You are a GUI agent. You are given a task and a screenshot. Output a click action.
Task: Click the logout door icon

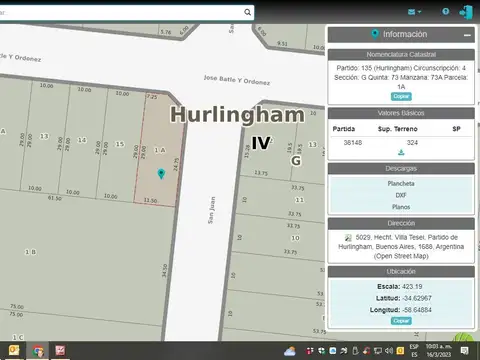click(x=466, y=13)
